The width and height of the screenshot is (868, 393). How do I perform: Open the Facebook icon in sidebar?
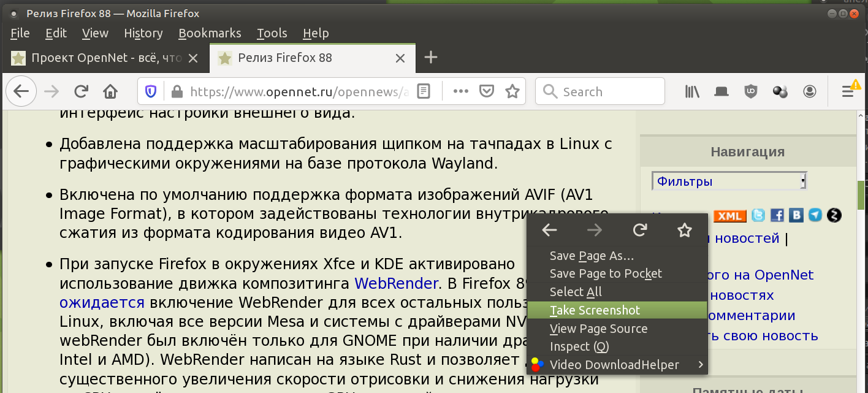[777, 215]
